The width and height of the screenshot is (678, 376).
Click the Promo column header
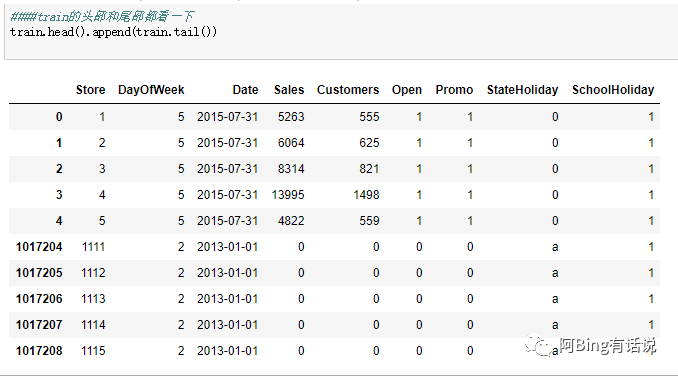[x=454, y=90]
